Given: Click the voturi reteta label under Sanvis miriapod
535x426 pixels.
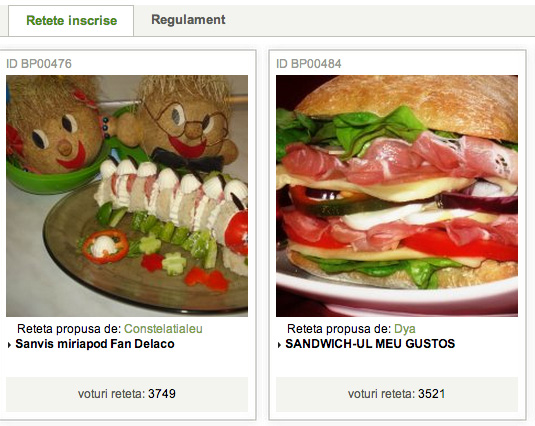Looking at the screenshot, I should 112,394.
